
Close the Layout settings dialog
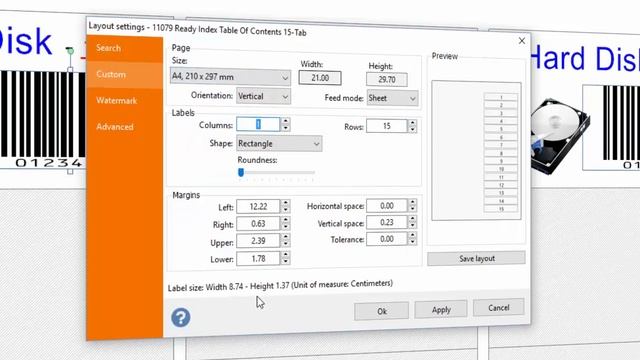(522, 41)
